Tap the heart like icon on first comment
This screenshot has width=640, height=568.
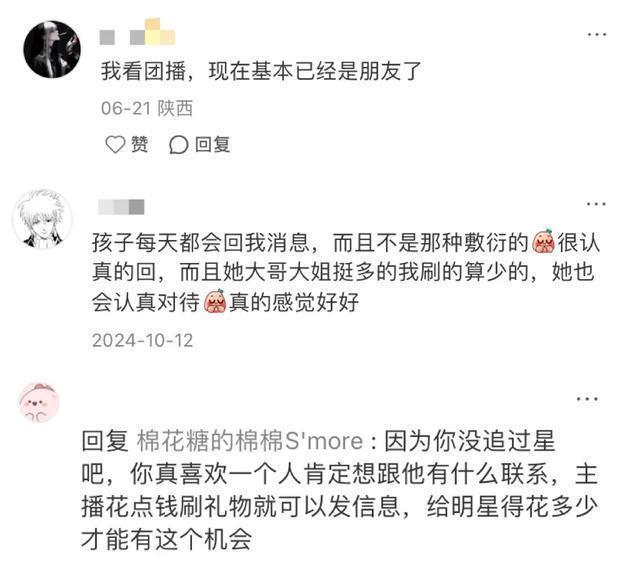pyautogui.click(x=115, y=144)
